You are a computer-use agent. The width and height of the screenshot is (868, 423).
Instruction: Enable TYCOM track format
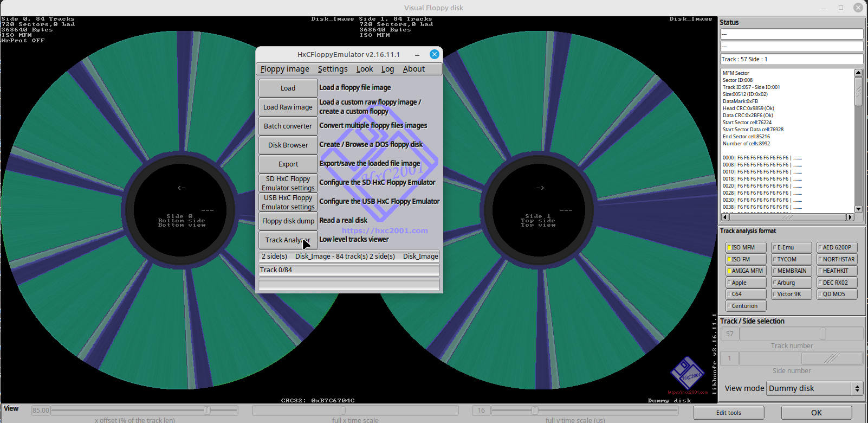click(792, 259)
